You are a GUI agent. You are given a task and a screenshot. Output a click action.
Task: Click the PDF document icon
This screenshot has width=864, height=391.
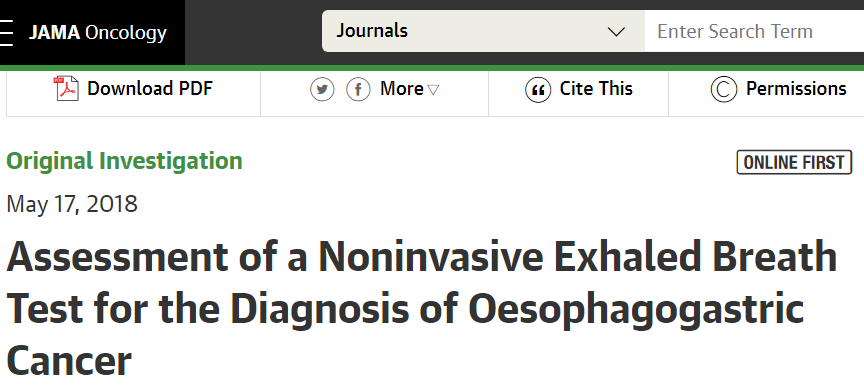67,89
